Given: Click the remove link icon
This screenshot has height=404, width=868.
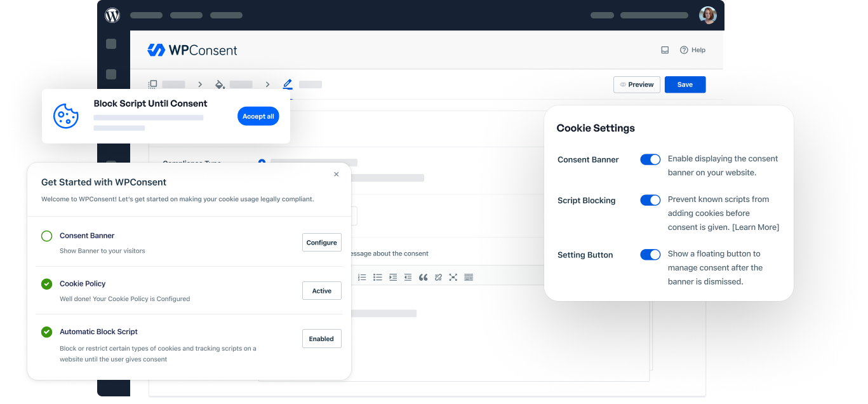Looking at the screenshot, I should coord(438,277).
